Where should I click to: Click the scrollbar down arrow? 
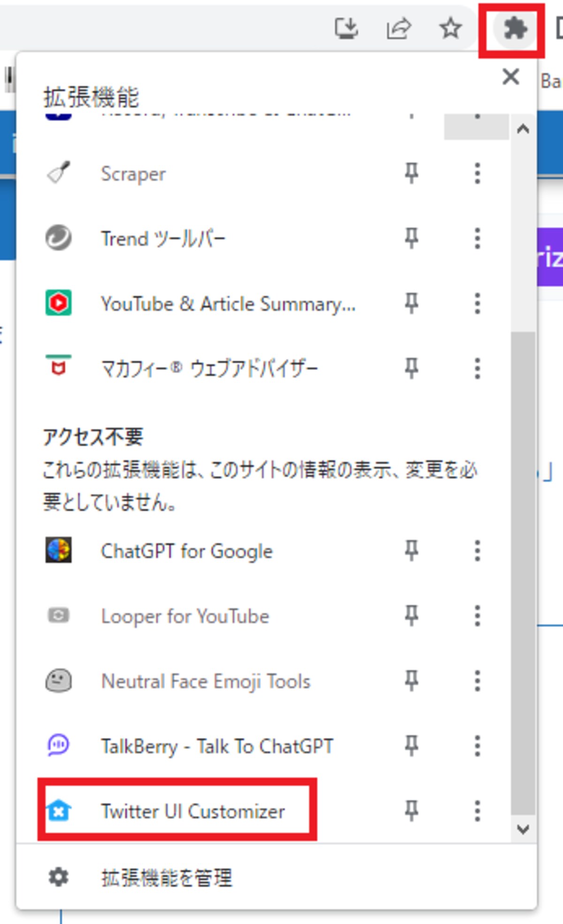coord(523,829)
